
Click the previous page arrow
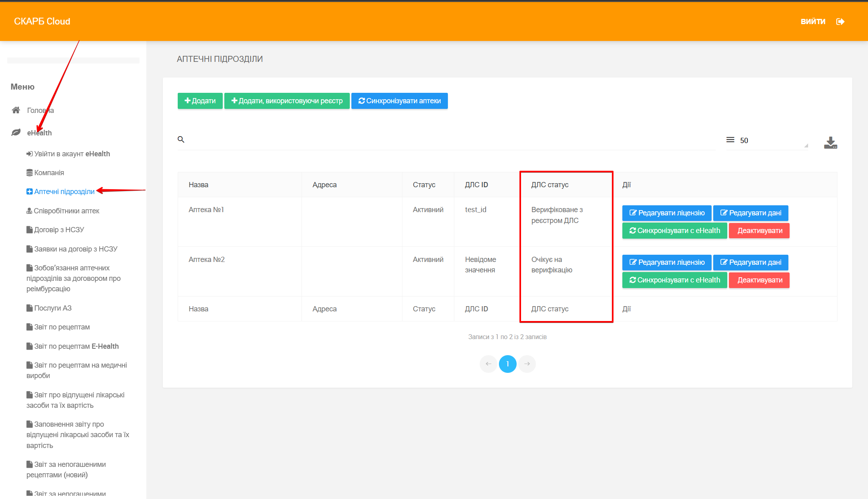pyautogui.click(x=488, y=364)
